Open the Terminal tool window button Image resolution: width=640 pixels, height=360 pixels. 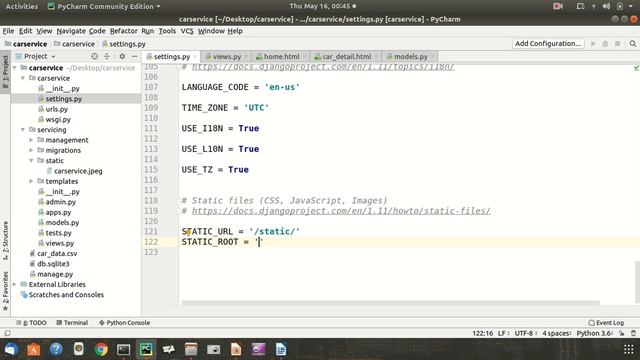[x=72, y=322]
